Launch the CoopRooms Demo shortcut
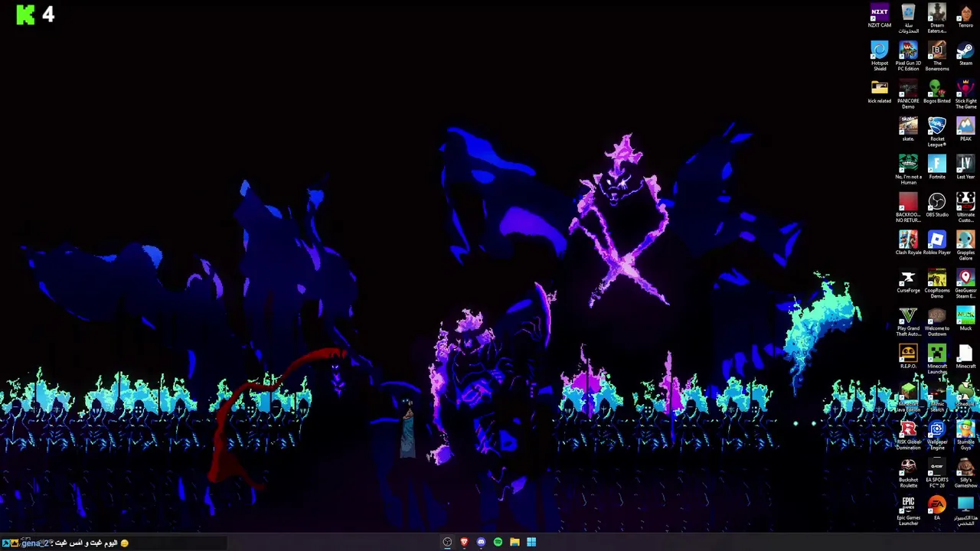 click(x=936, y=284)
